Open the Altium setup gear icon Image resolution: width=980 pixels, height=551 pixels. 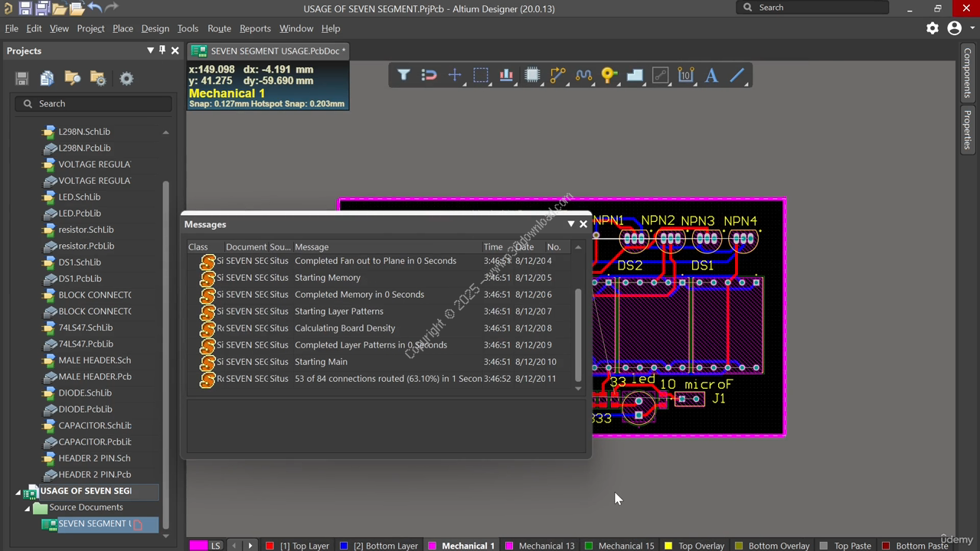point(932,28)
